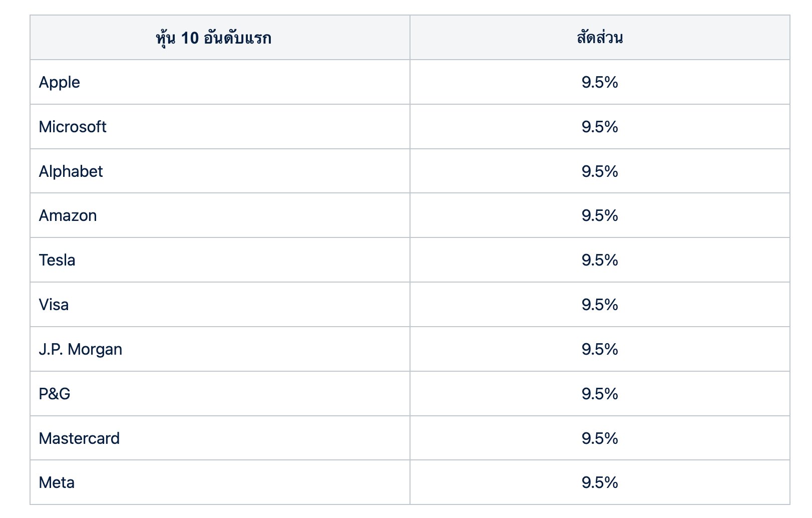Click the Visa stock name
The image size is (812, 518).
[x=54, y=305]
